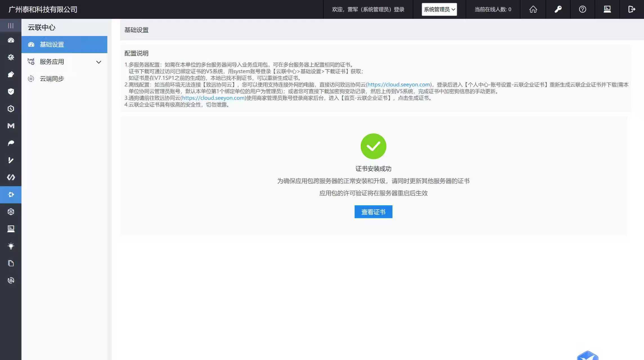Screen dimensions: 644x360
Task: Open the 系统管理员 role dropdown
Action: [x=439, y=9]
